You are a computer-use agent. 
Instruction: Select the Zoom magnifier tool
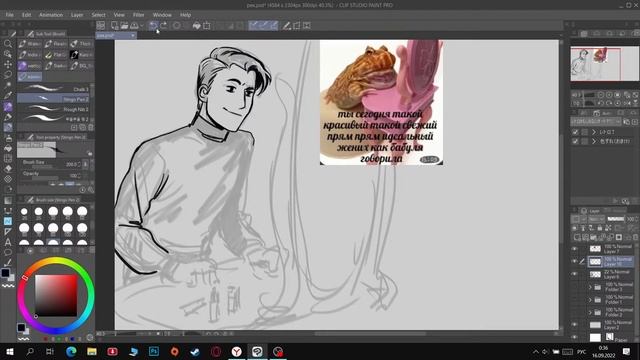7,44
